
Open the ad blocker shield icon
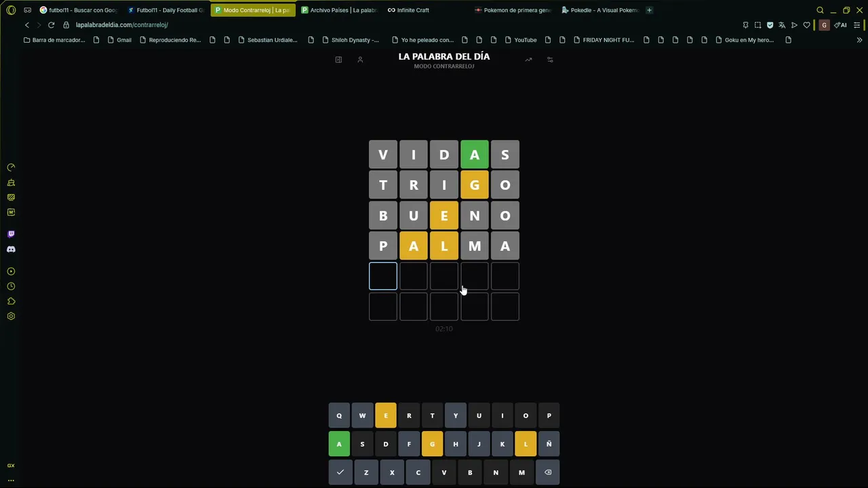770,25
